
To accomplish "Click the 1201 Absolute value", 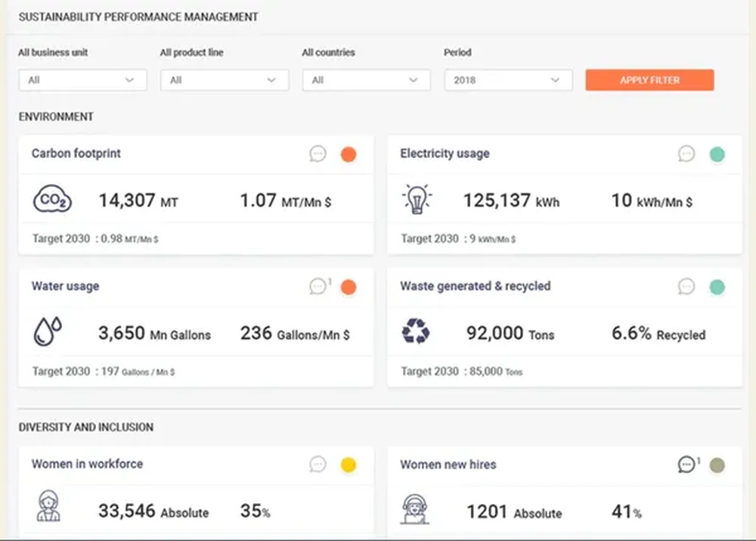I will 514,512.
